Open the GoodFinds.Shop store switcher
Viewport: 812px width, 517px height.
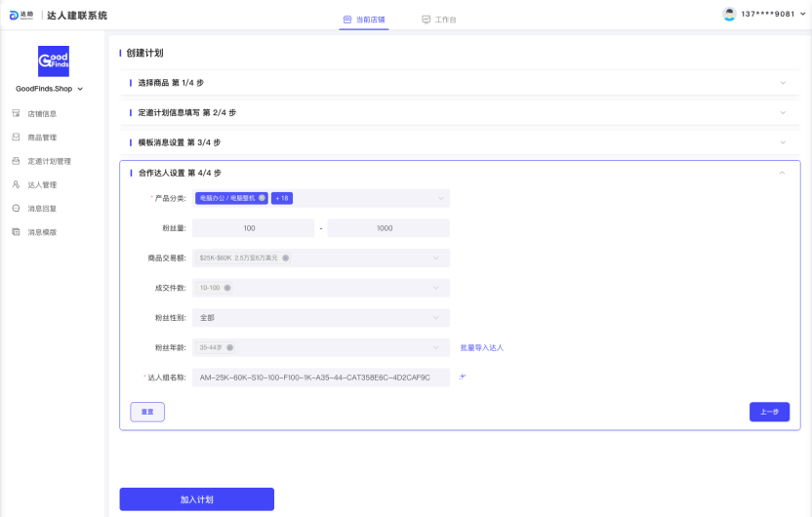[x=50, y=89]
